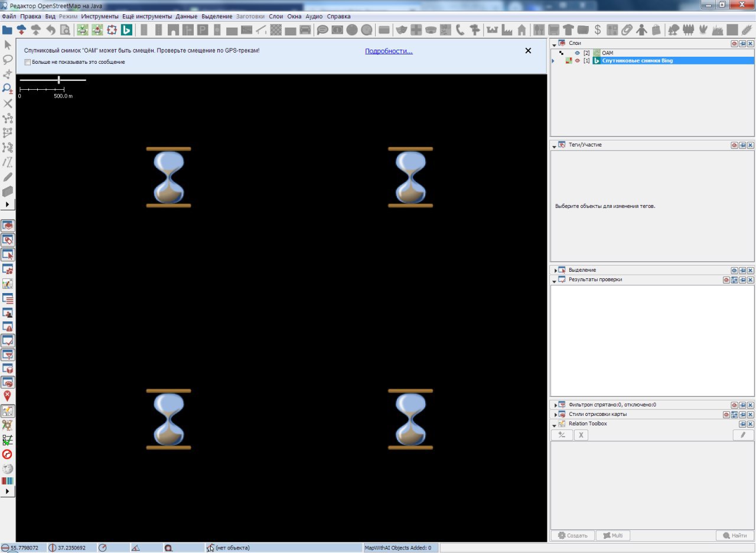Click the latitude 55.7798072 status field
The image size is (756, 553).
click(x=24, y=548)
